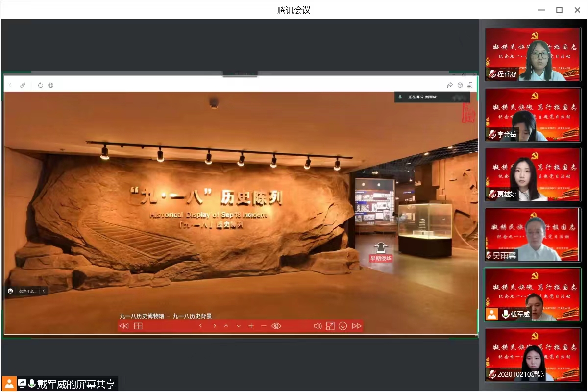This screenshot has height=392, width=588.
Task: Click the circled down-arrow download icon
Action: click(x=343, y=326)
